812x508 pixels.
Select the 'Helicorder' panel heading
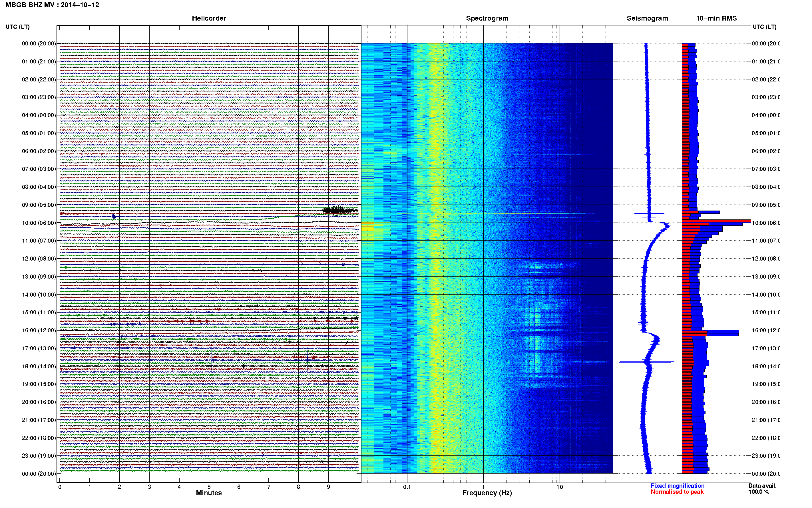209,19
